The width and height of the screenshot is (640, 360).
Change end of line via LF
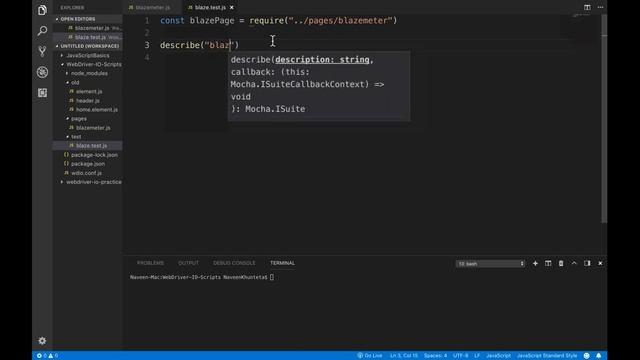coord(477,356)
